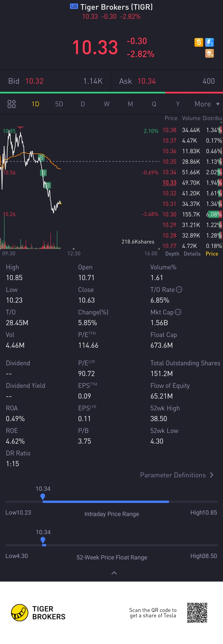Image resolution: width=223 pixels, height=644 pixels.
Task: Select the underlined 10.33 price row
Action: pos(192,183)
